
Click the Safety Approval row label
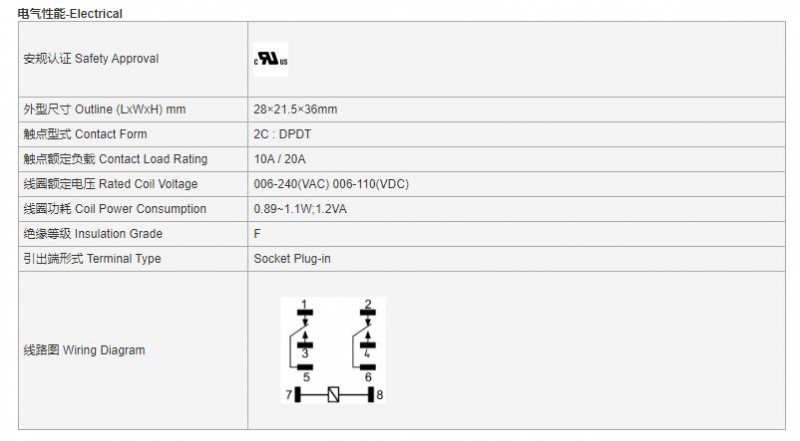coord(91,59)
